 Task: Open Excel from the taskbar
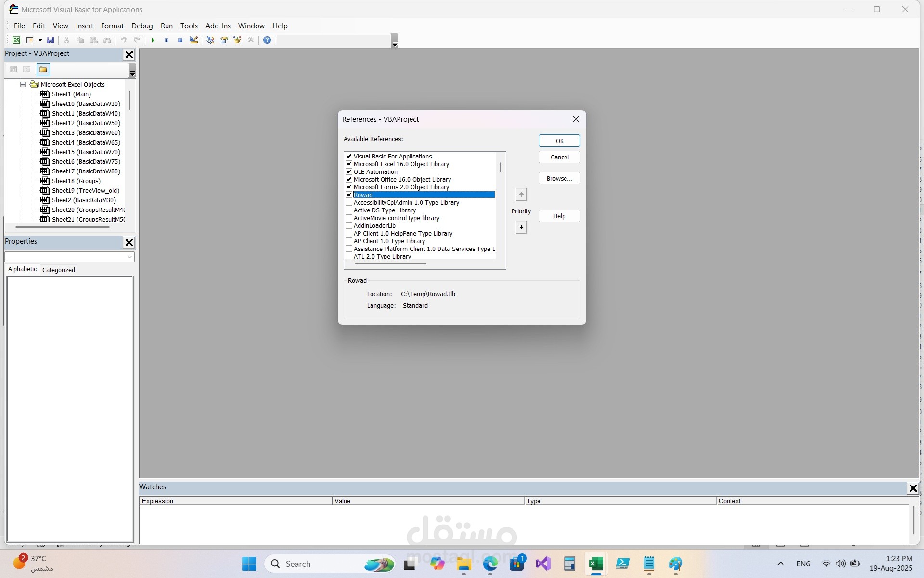[x=596, y=564]
